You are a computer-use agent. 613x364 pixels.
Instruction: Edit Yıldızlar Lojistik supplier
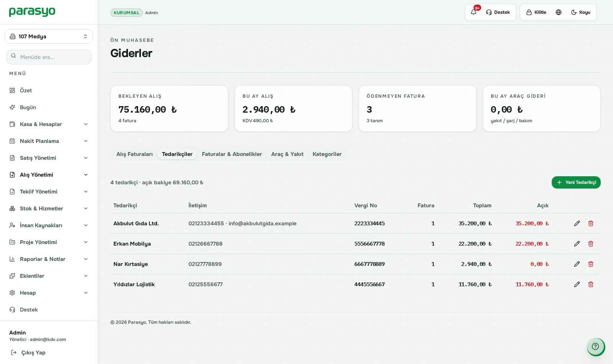(577, 284)
